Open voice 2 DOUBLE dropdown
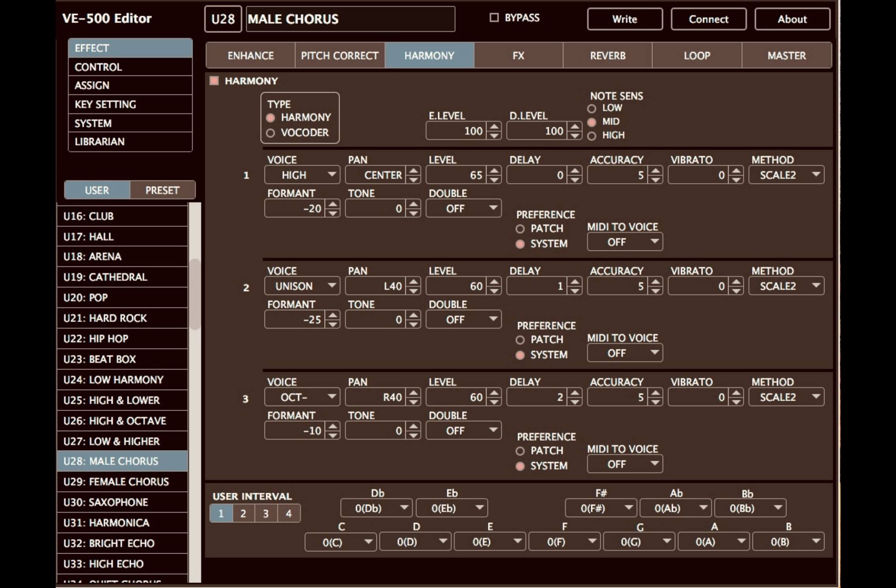 pos(463,319)
